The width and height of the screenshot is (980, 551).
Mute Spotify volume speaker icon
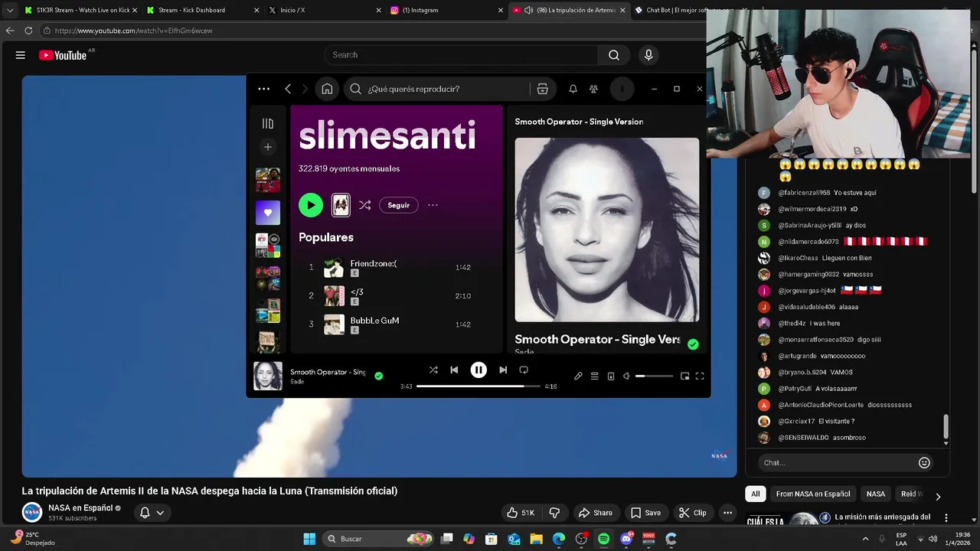(x=626, y=376)
